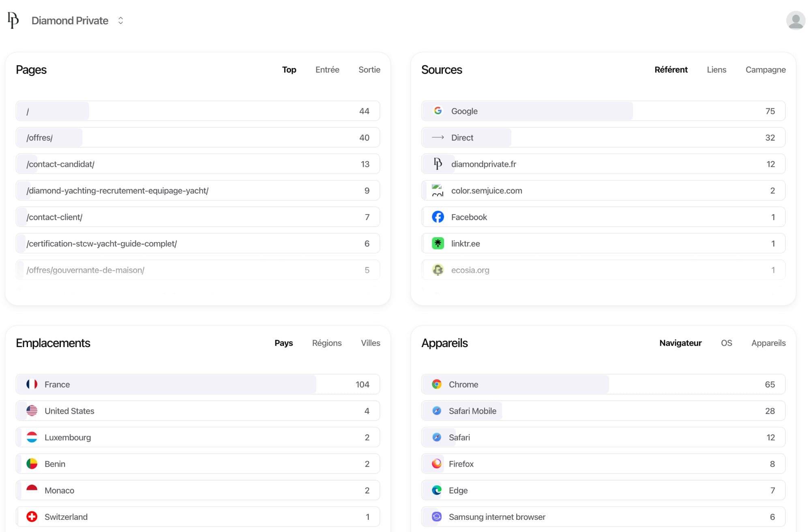Screen dimensions: 811x532
Task: Select the Top tab in Pages
Action: pos(289,70)
